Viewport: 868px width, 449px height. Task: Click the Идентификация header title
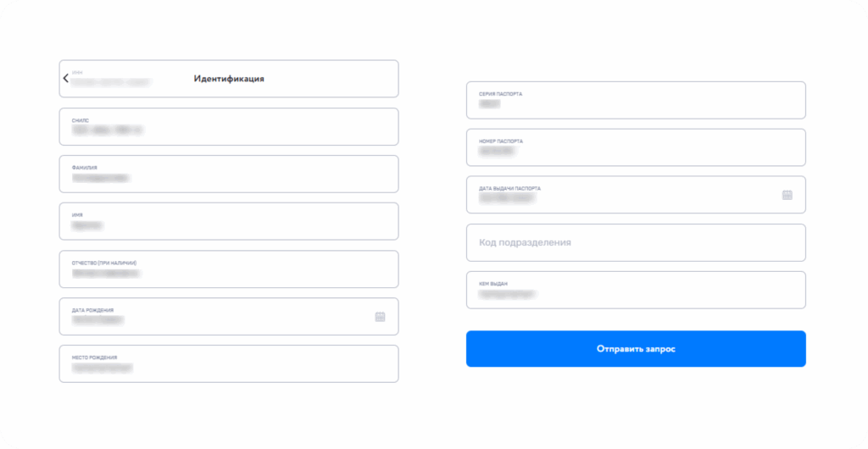[x=229, y=79]
